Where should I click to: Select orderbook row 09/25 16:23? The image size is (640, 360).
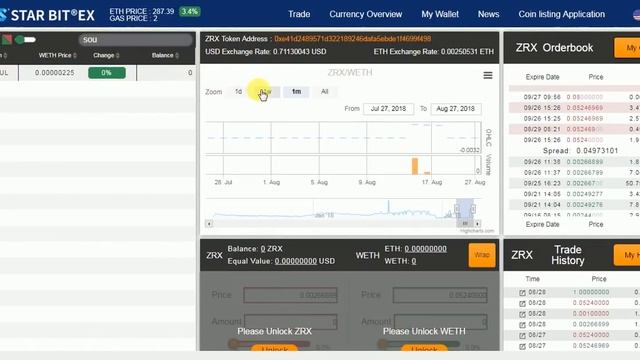pos(574,184)
